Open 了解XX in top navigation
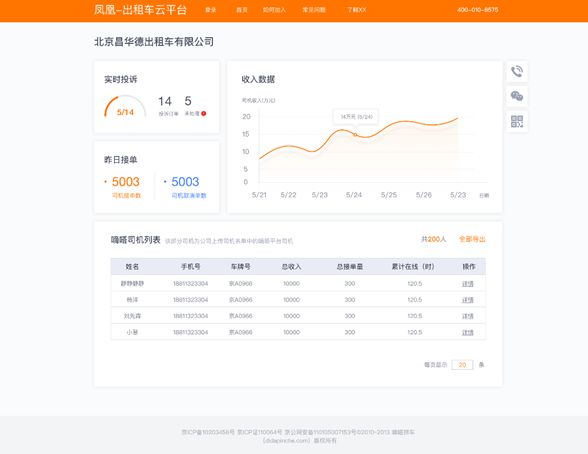Viewport: 588px width, 454px height. click(357, 10)
